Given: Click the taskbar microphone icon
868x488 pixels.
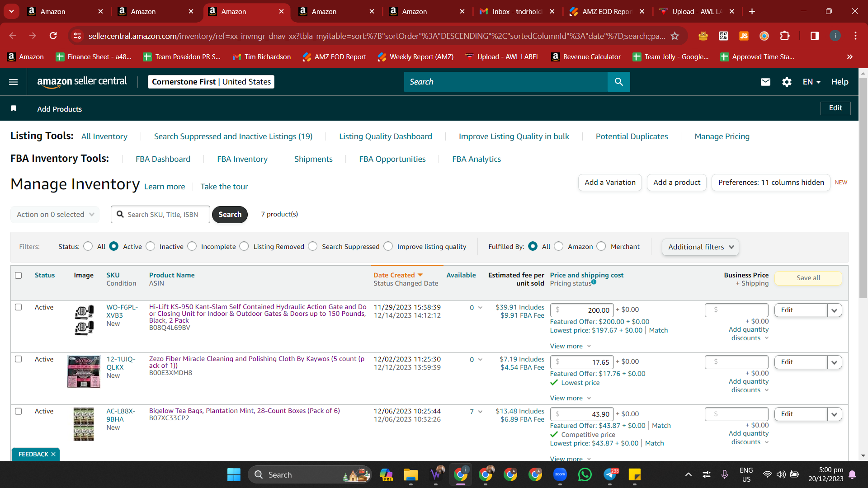Looking at the screenshot, I should (725, 474).
